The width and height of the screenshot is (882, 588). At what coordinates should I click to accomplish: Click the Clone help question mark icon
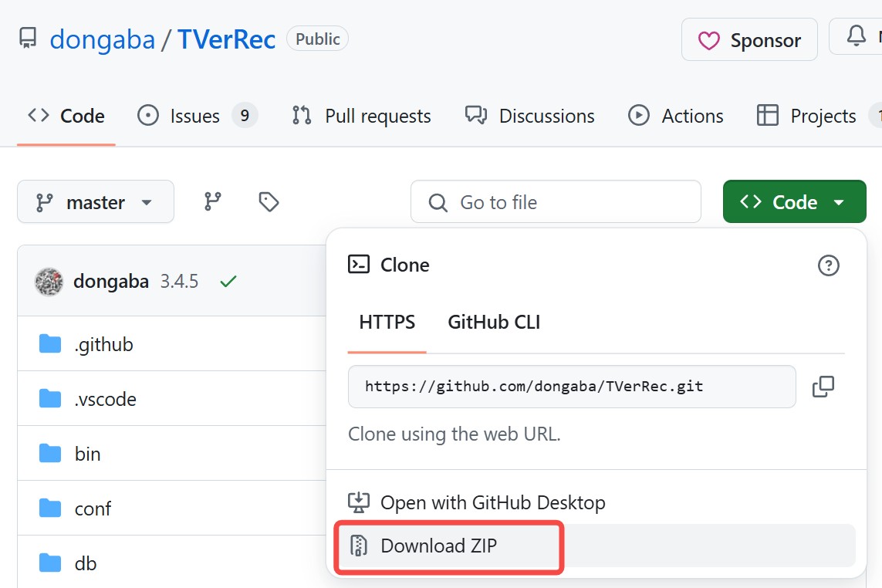[828, 265]
